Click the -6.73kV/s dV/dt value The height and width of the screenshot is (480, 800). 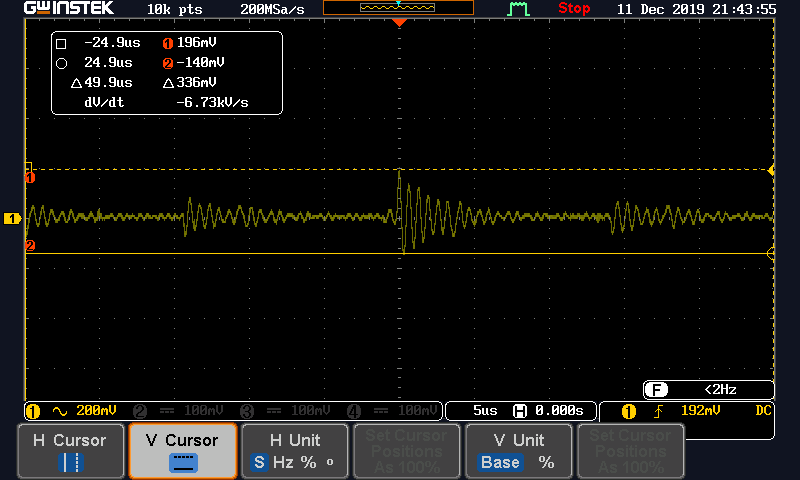(212, 103)
